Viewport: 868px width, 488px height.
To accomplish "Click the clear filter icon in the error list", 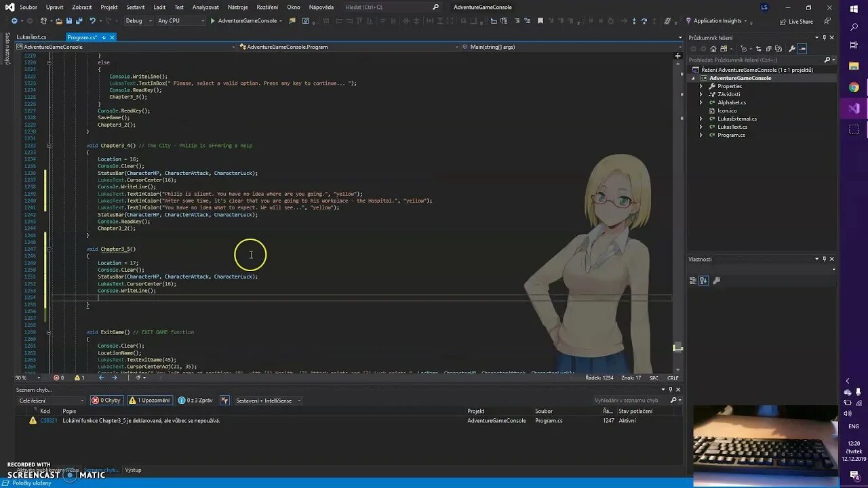I will click(224, 401).
